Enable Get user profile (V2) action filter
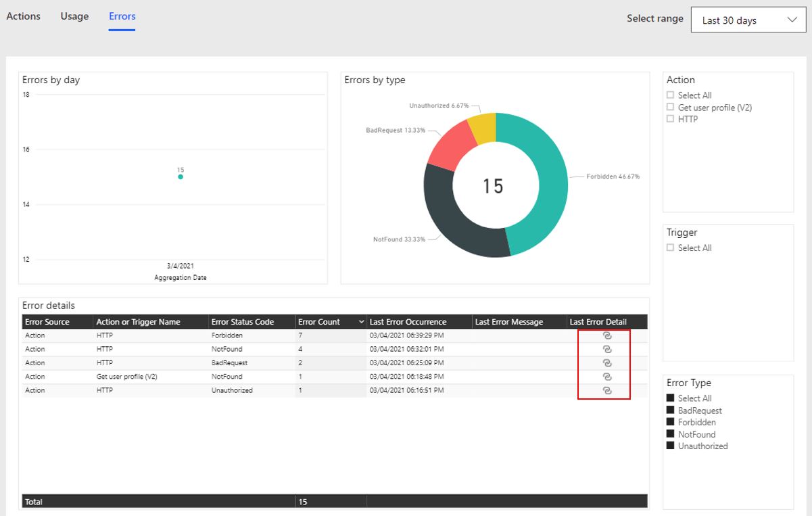 (x=671, y=108)
